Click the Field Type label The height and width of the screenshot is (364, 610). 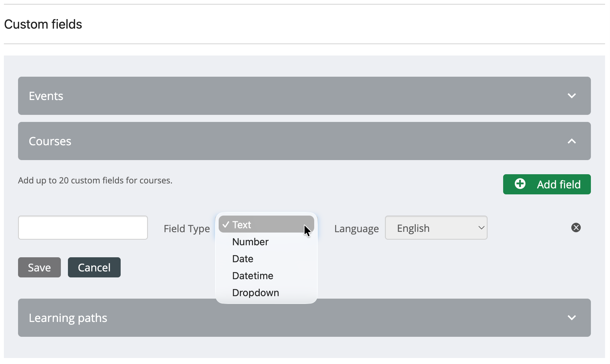coord(187,229)
